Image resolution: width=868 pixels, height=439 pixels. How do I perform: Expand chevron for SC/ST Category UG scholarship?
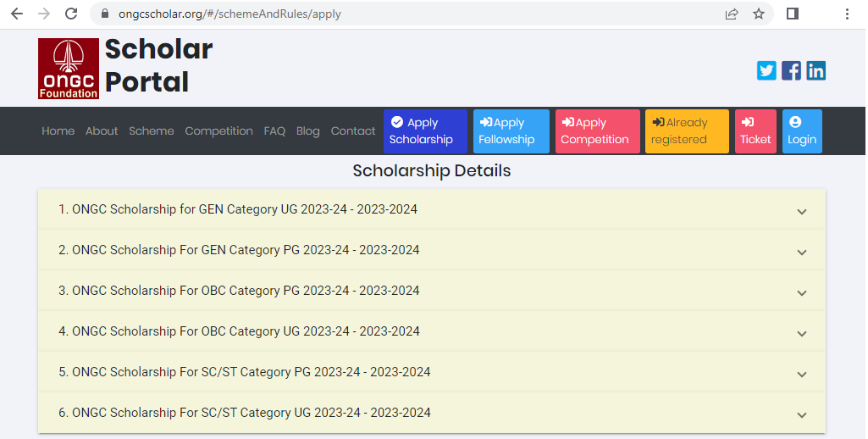802,415
